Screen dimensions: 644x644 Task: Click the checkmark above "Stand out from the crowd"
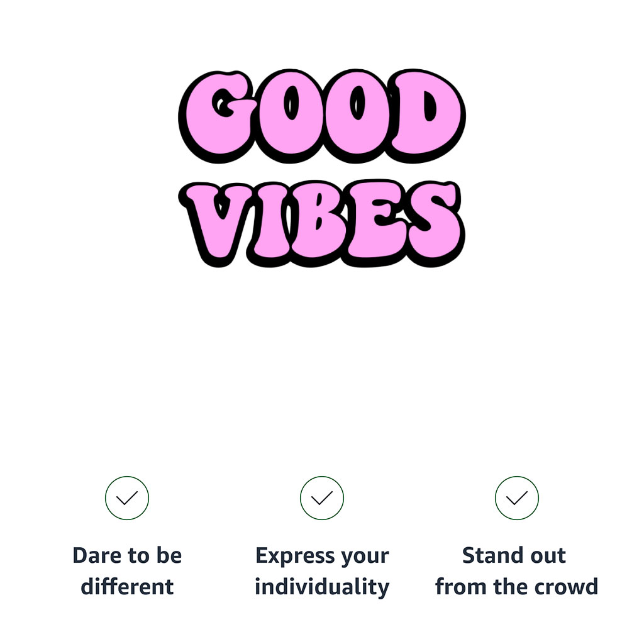517,498
